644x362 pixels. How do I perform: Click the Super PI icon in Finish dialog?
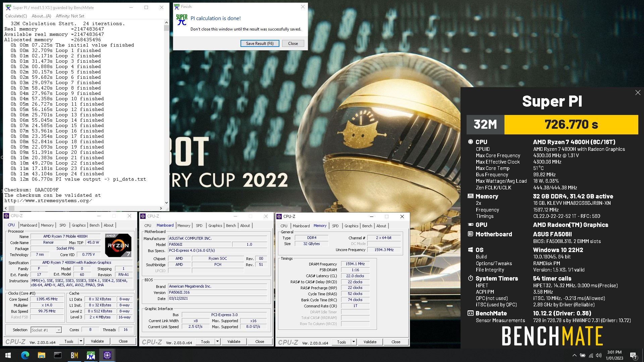coord(181,20)
